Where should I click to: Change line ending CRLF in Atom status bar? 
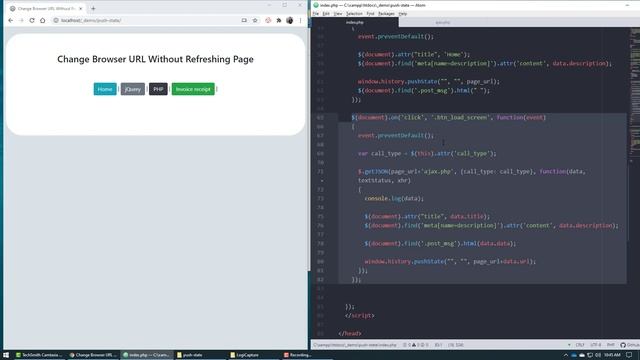[x=580, y=345]
